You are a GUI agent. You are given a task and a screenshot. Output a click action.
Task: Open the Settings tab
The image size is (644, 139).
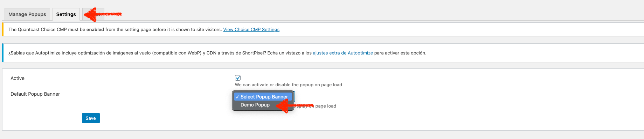click(66, 14)
